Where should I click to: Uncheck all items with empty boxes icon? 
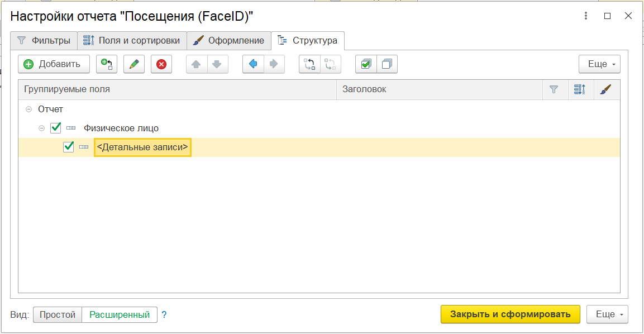[387, 64]
